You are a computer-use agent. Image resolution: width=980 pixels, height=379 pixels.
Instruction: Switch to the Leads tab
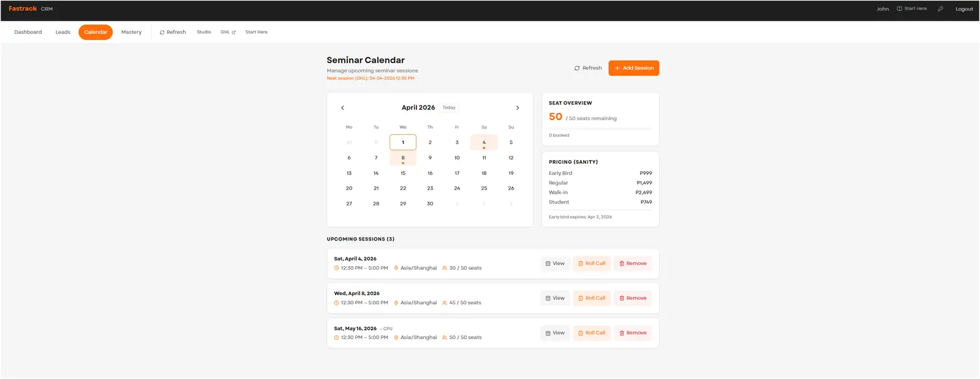pyautogui.click(x=63, y=32)
